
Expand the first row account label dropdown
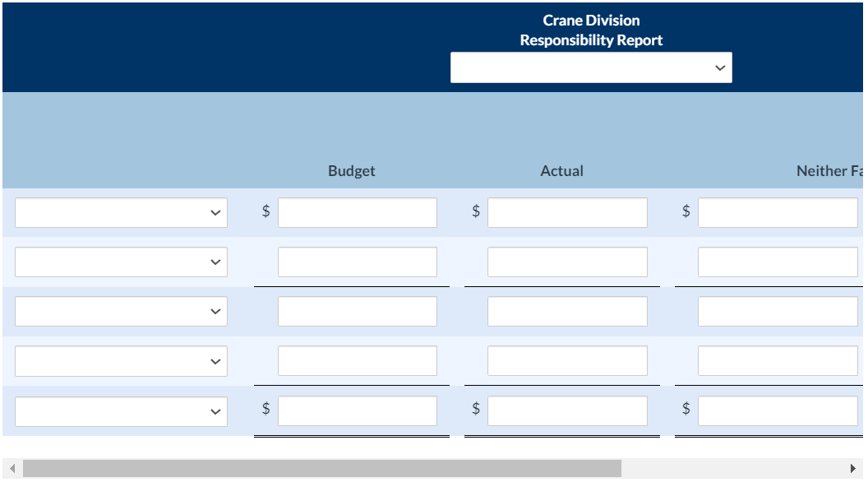point(120,212)
